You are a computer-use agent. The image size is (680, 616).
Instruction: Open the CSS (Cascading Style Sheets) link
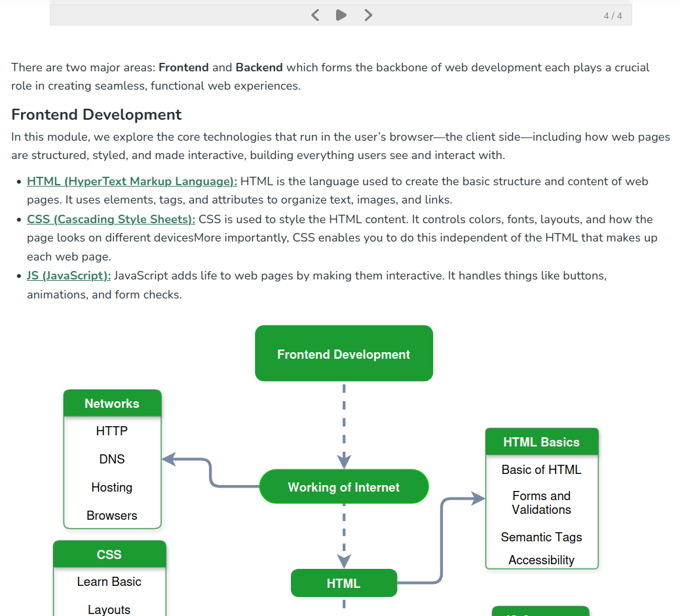click(x=111, y=219)
